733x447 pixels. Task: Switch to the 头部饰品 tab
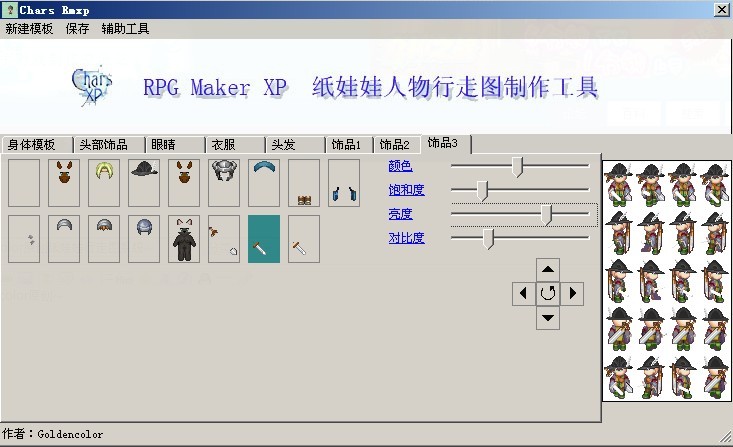coord(109,145)
